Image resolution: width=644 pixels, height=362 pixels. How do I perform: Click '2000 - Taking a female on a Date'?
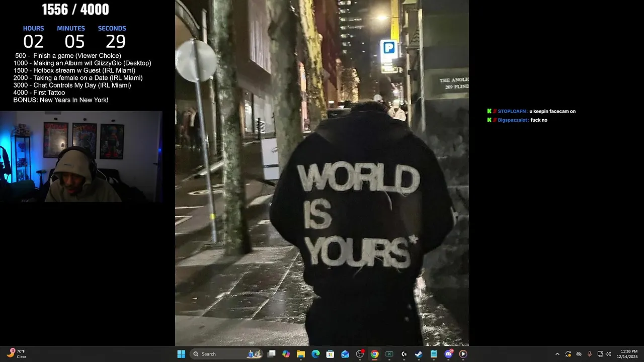pyautogui.click(x=78, y=78)
